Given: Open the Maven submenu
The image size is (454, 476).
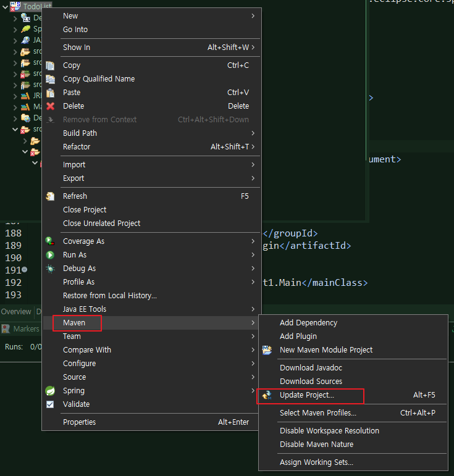Looking at the screenshot, I should pyautogui.click(x=151, y=323).
